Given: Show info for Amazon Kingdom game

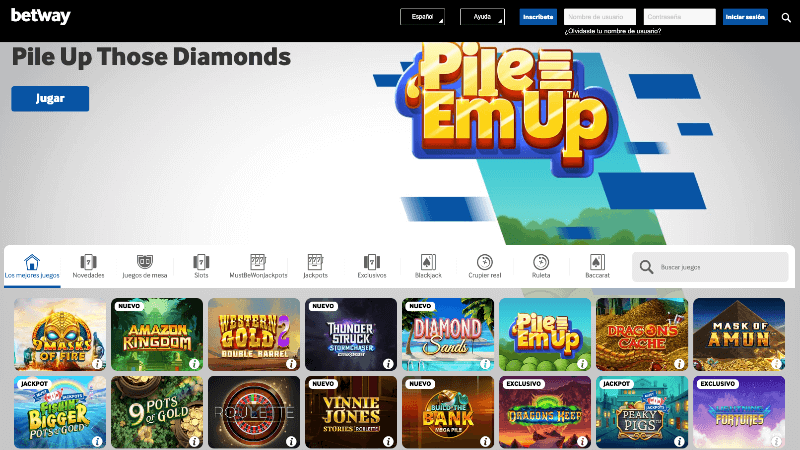Looking at the screenshot, I should coord(194,364).
